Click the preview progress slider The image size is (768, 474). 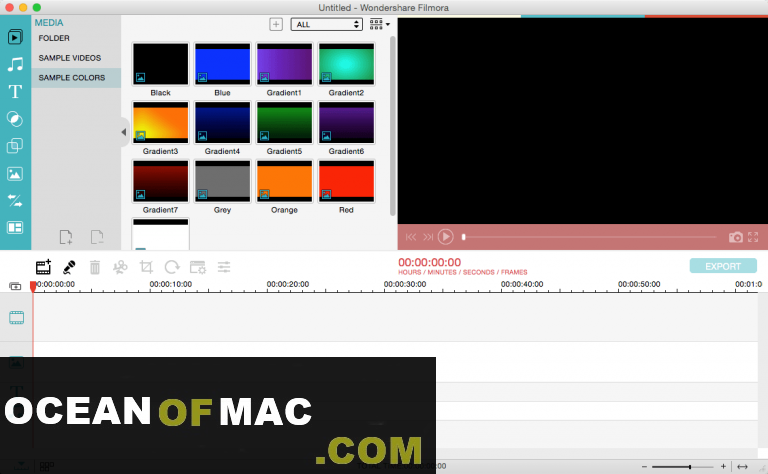[x=589, y=237]
